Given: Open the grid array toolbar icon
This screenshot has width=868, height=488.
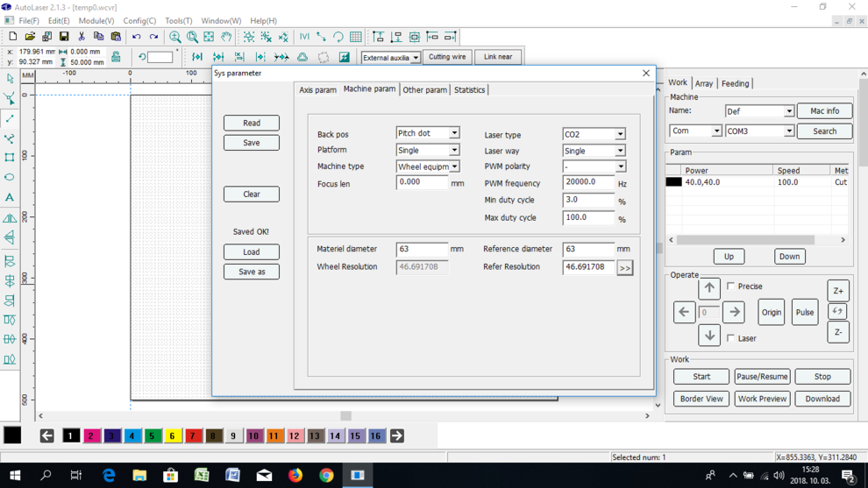Looking at the screenshot, I should tap(355, 37).
